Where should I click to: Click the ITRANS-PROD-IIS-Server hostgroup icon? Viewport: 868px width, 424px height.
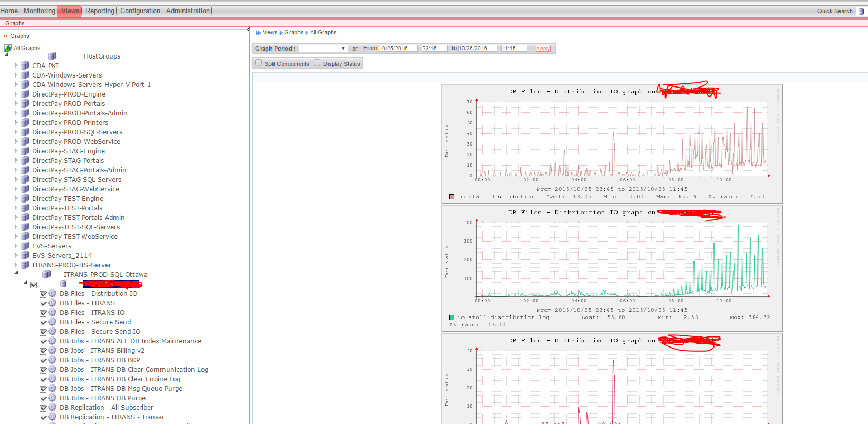pyautogui.click(x=25, y=265)
